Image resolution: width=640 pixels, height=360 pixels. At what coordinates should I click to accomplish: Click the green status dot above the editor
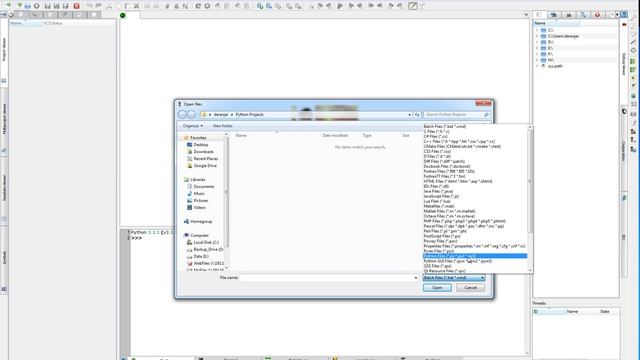pos(122,16)
